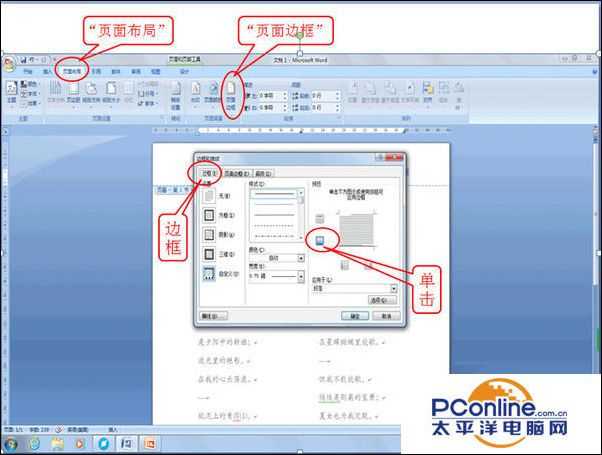Select the 无 (None) border setting icon
The width and height of the screenshot is (602, 455).
click(209, 197)
